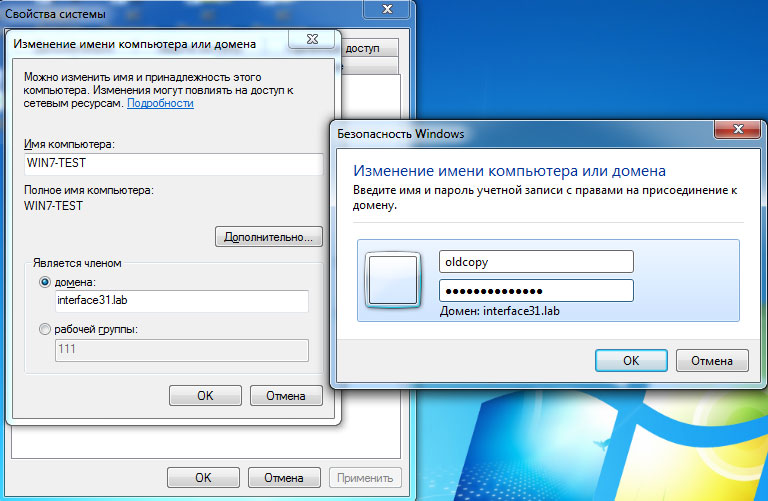Close the computer name change dialog

point(312,39)
